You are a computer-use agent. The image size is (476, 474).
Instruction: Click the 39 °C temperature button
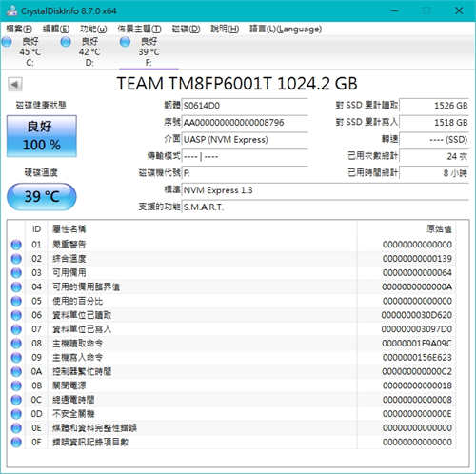tap(42, 197)
